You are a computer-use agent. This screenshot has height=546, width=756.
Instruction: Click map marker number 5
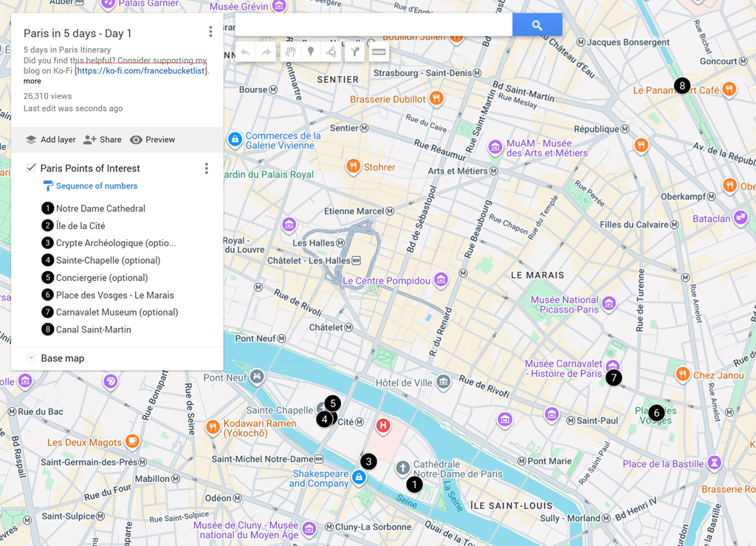[333, 403]
